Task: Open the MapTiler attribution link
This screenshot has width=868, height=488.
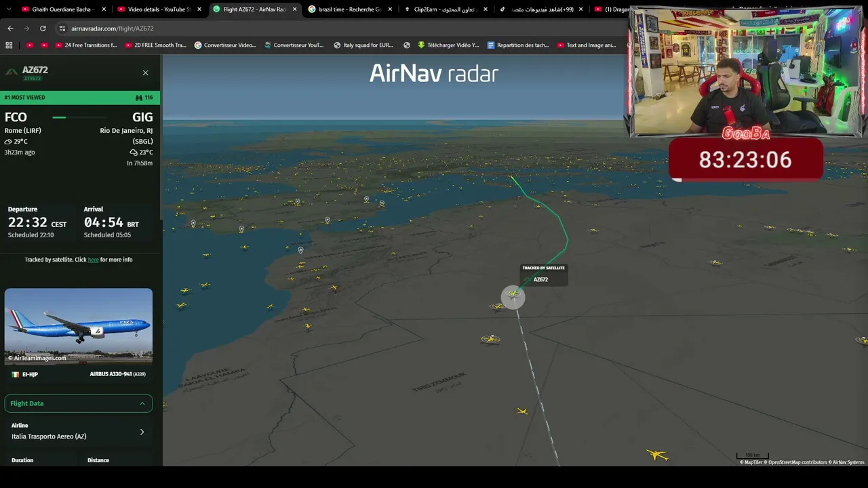Action: pyautogui.click(x=753, y=462)
